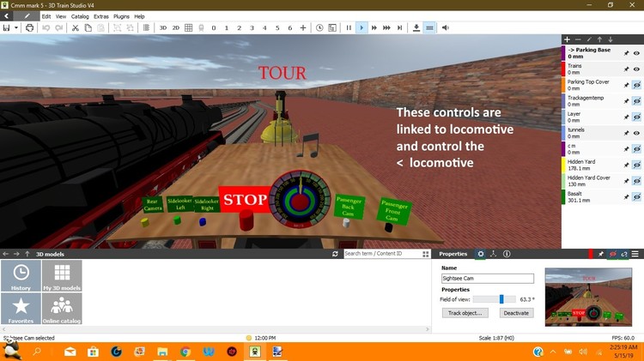Click the Copy icon
This screenshot has width=644, height=361.
[x=88, y=28]
